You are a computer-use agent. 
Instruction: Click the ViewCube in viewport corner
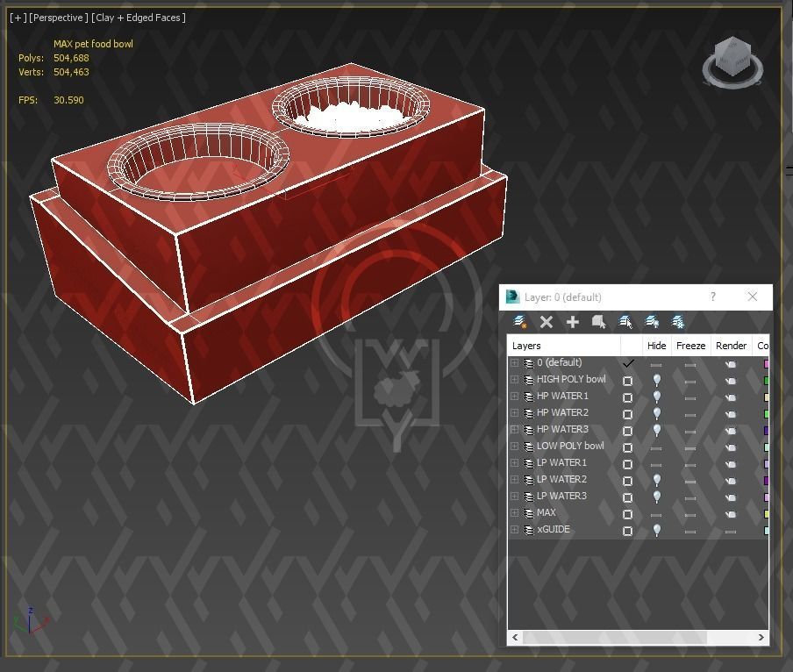coord(732,62)
